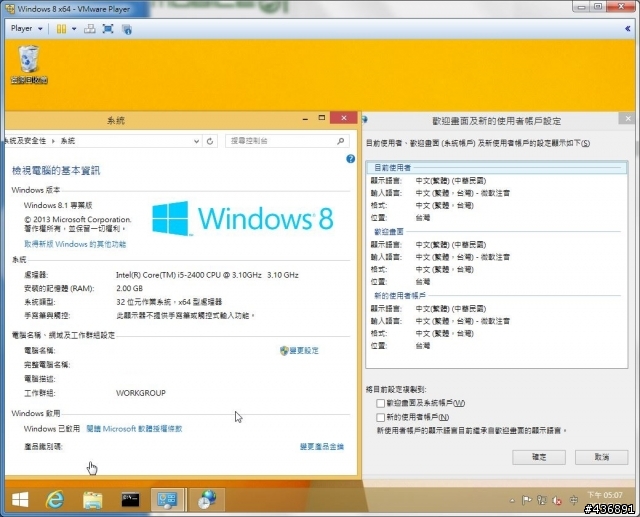
Task: Open the Recycle Bin desktop icon
Action: 29,64
